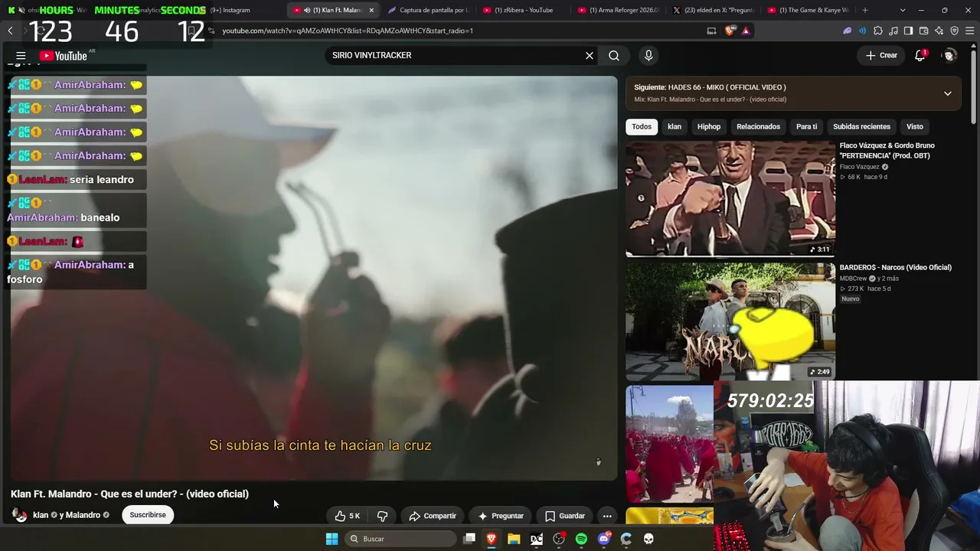This screenshot has height=551, width=980.
Task: Open the YouTube account avatar menu
Action: pyautogui.click(x=949, y=55)
